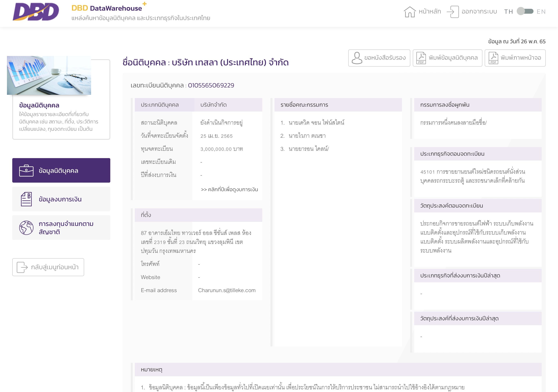Viewport: 558px width, 392px height.
Task: Click the PDF icon for พิมพ์ภาพหน้าจอ
Action: click(x=493, y=58)
